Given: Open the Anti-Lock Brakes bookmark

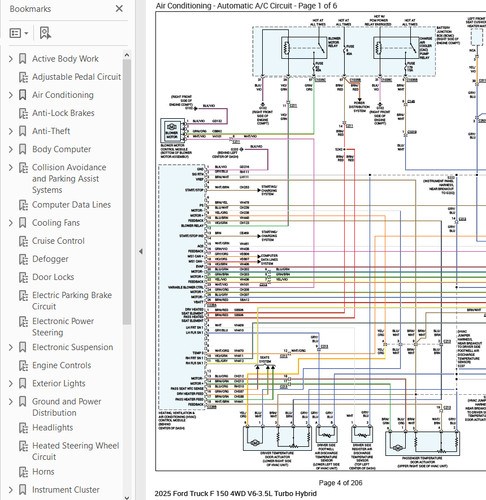Looking at the screenshot, I should (63, 113).
